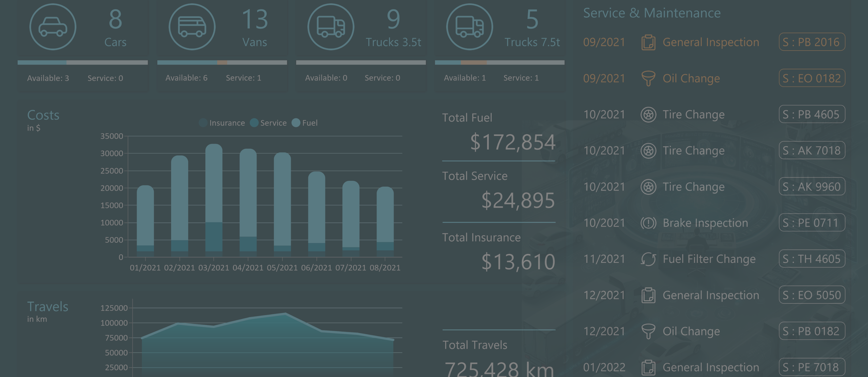Open vehicle tag S : TH 4605

[x=811, y=259]
